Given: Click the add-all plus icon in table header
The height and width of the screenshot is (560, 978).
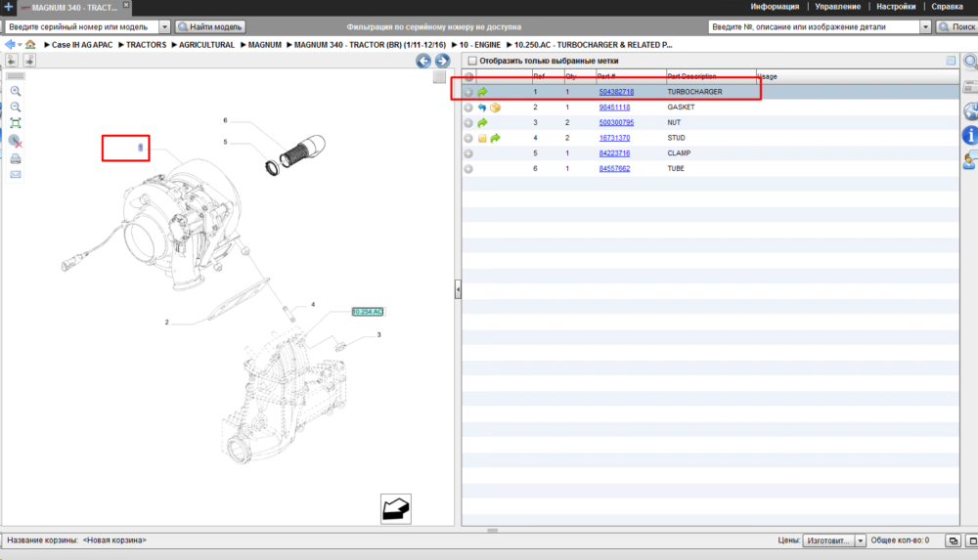Looking at the screenshot, I should point(468,76).
